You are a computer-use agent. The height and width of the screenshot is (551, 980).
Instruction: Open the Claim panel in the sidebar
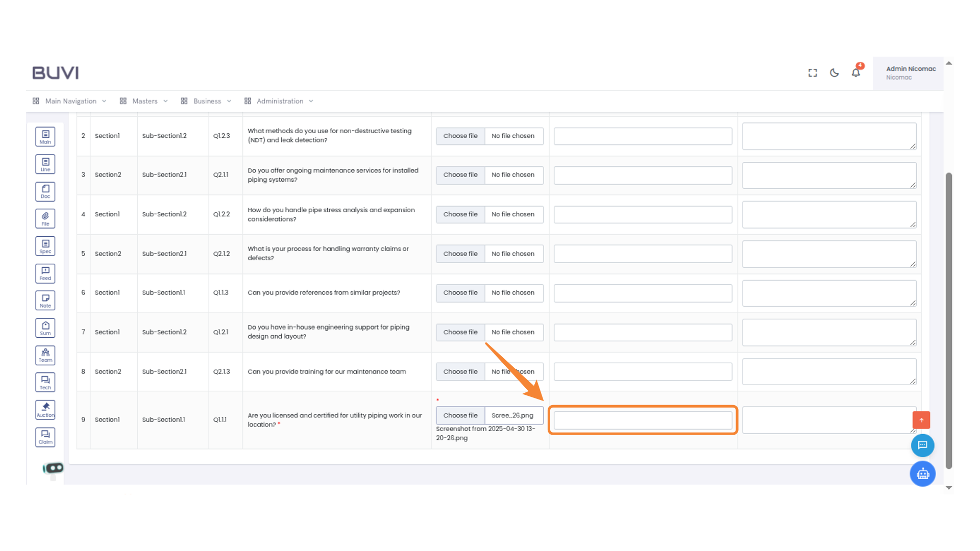tap(45, 437)
